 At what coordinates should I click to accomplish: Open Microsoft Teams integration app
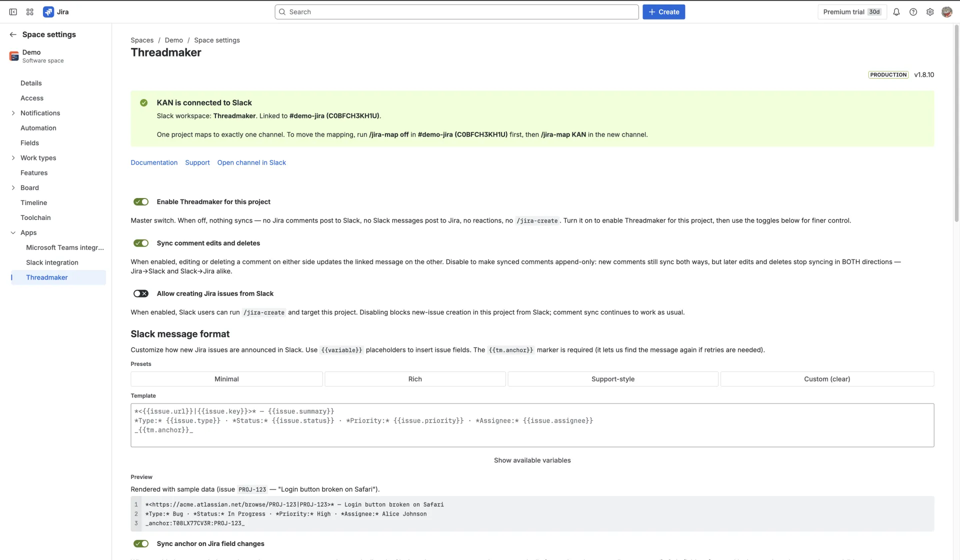point(65,247)
